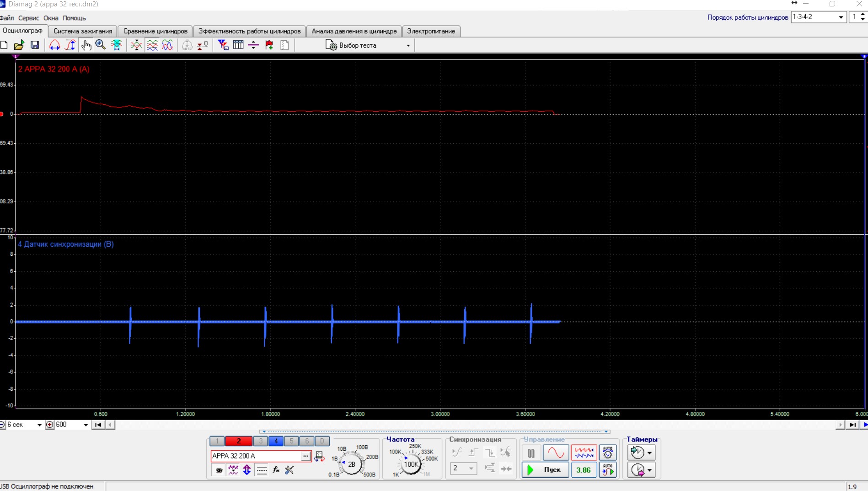
Task: Click the fit-waveform-to-screen icon
Action: click(x=117, y=45)
